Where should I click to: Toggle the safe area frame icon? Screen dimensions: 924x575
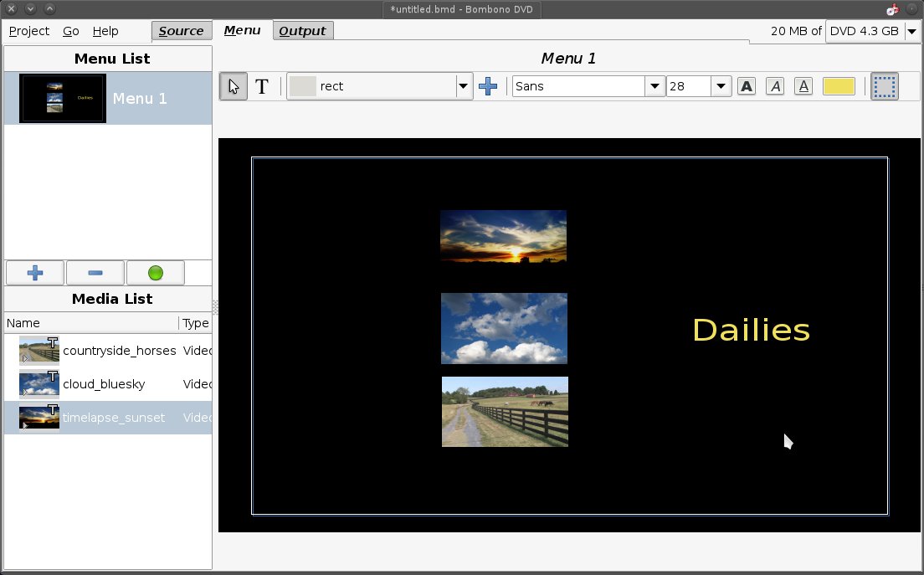[x=885, y=86]
